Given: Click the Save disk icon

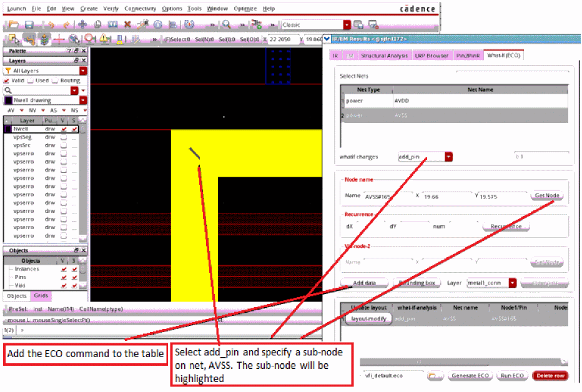Looking at the screenshot, I should (29, 25).
